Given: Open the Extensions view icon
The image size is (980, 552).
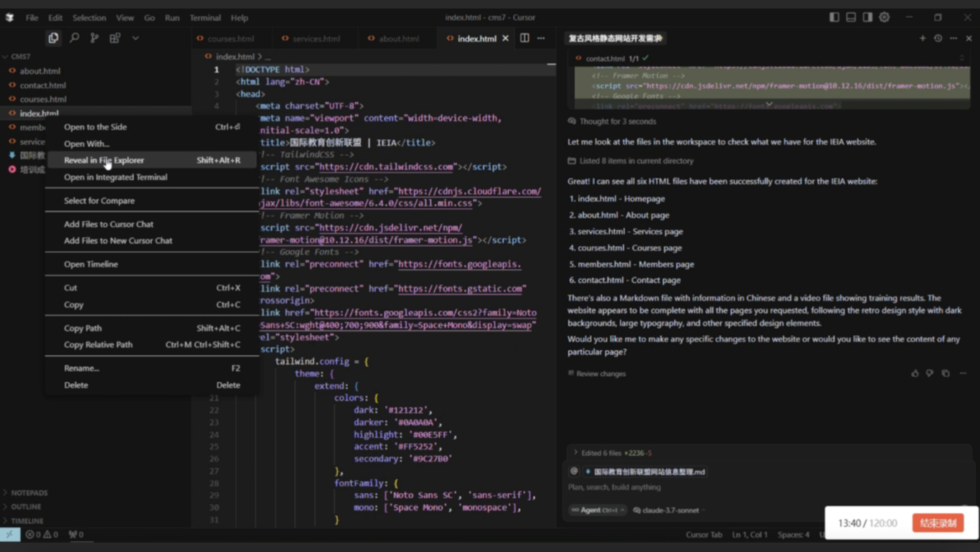Looking at the screenshot, I should (x=115, y=38).
